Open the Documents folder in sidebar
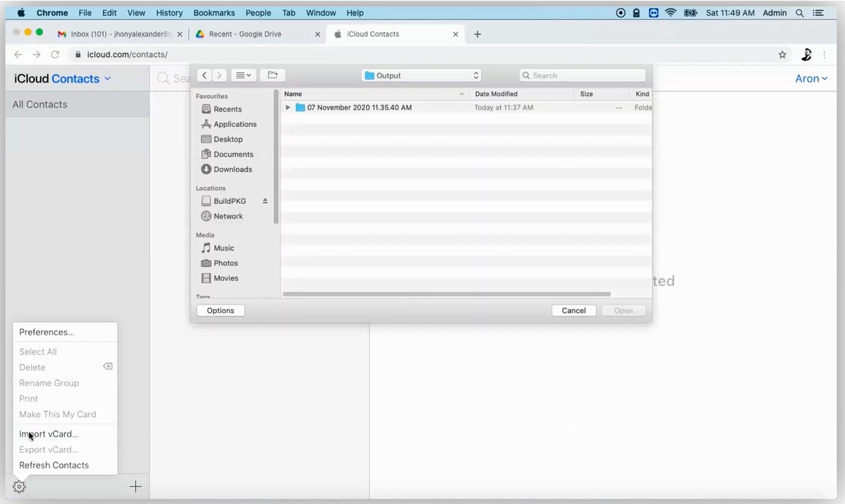This screenshot has height=504, width=845. tap(233, 154)
